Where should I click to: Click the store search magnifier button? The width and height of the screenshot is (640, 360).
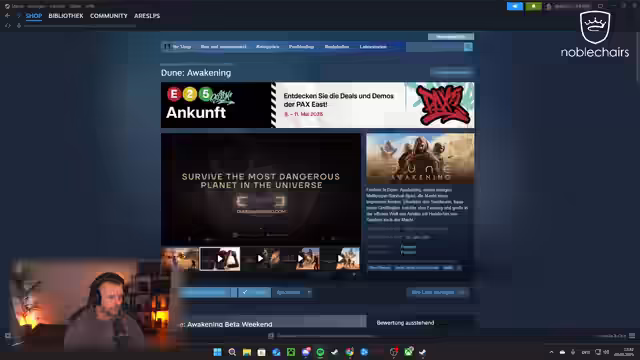tap(468, 47)
